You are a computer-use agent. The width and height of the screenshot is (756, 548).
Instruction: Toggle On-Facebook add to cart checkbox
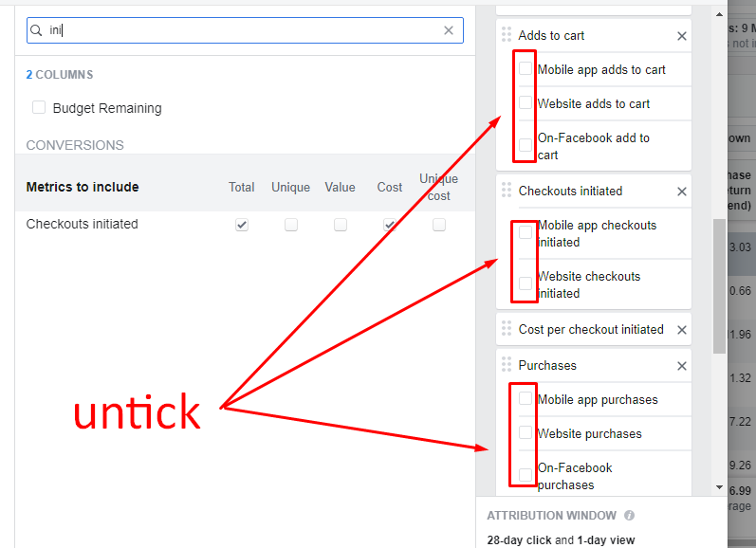coord(526,145)
